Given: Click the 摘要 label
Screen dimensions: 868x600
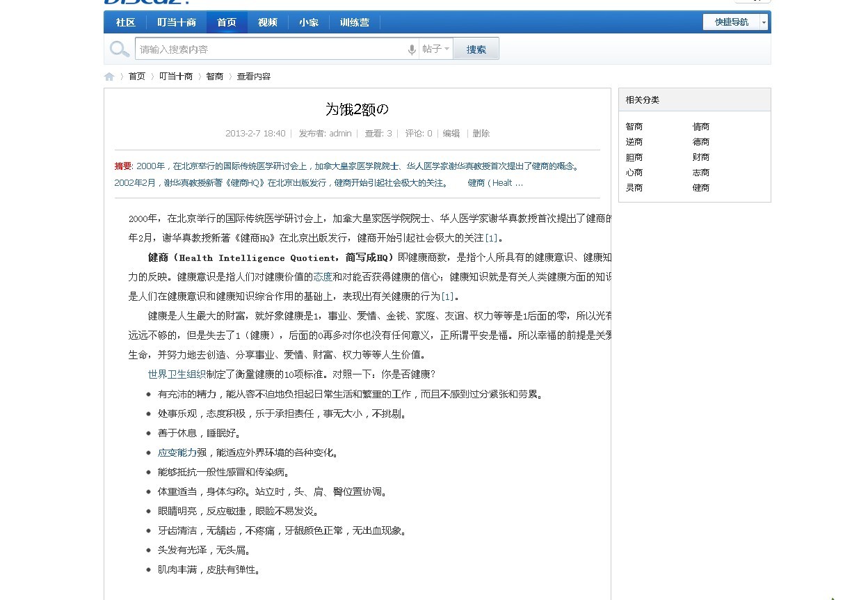Looking at the screenshot, I should [x=124, y=166].
